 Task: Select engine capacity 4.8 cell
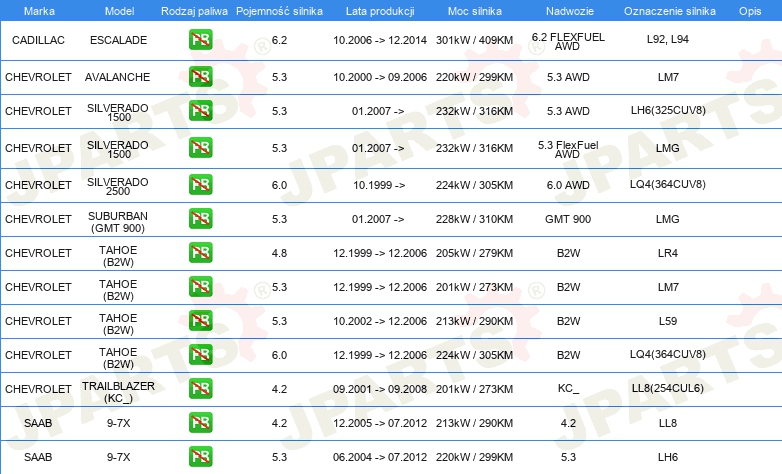pos(279,253)
